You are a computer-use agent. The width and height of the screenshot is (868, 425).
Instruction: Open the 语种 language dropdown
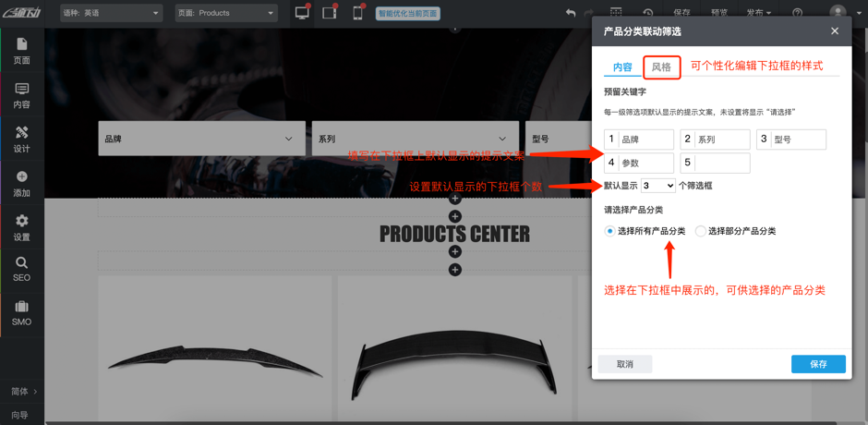coord(111,13)
